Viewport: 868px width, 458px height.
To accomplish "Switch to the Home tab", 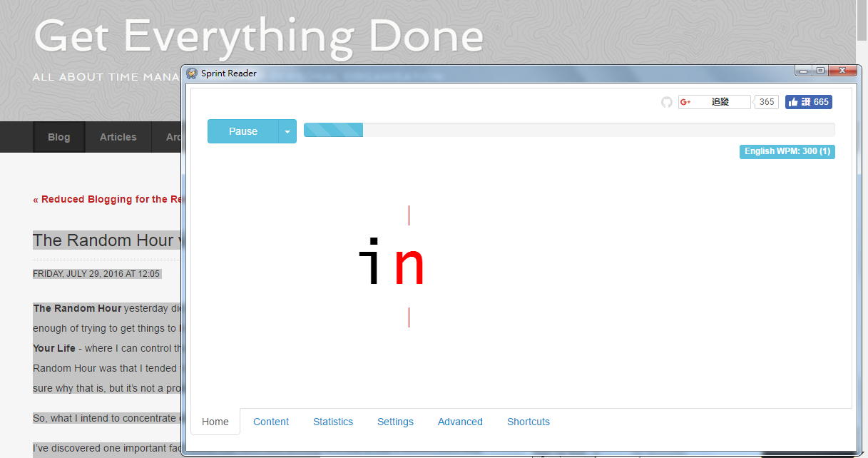I will point(215,422).
